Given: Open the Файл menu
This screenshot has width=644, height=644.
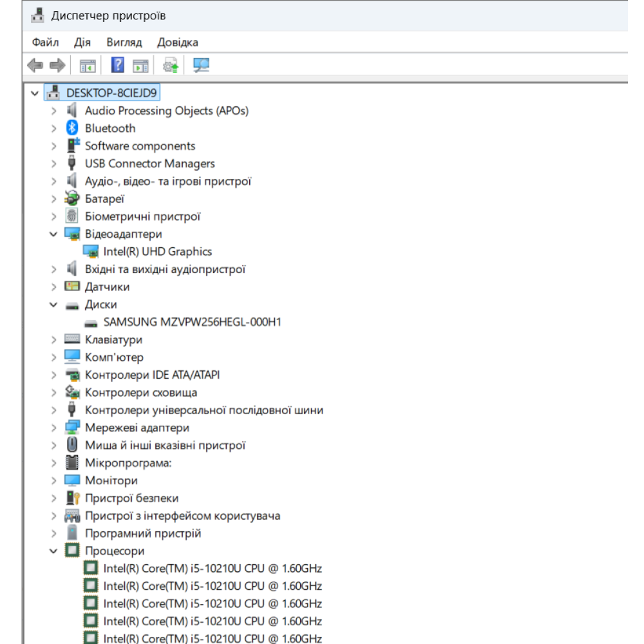Looking at the screenshot, I should pos(45,43).
